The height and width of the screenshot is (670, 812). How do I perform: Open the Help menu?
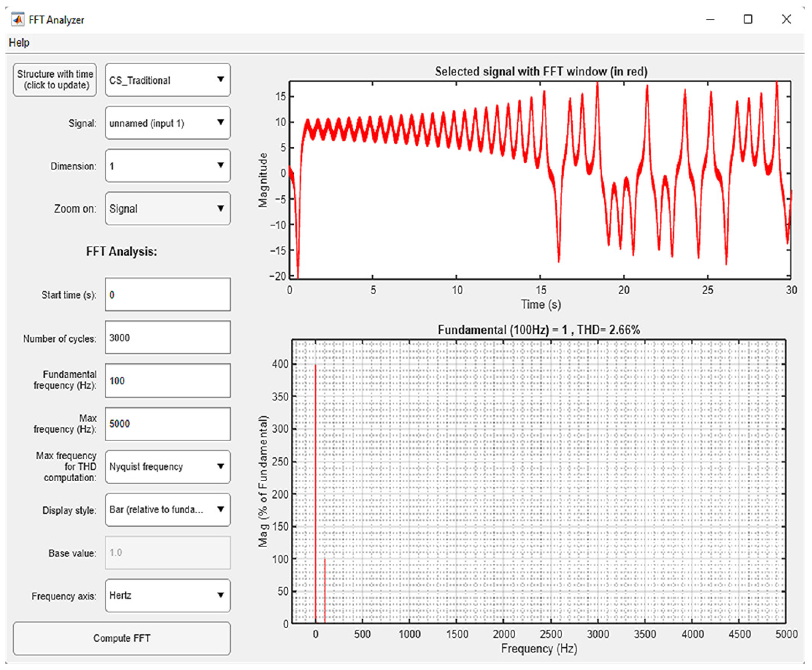coord(19,43)
